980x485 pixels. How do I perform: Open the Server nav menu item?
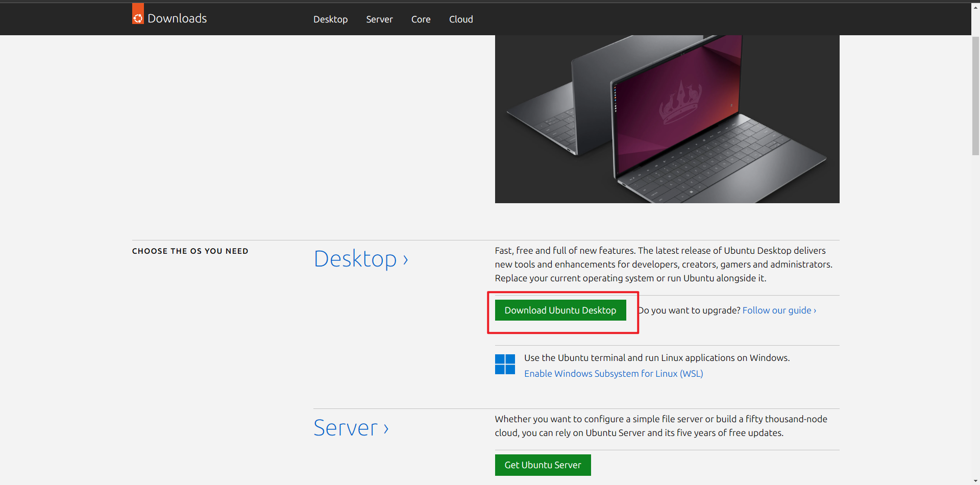coord(379,19)
